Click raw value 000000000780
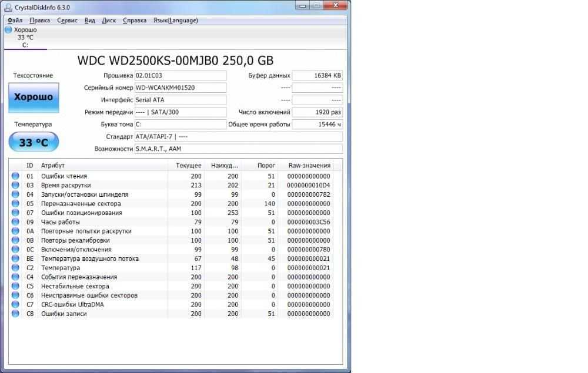The height and width of the screenshot is (373, 588). coord(309,250)
